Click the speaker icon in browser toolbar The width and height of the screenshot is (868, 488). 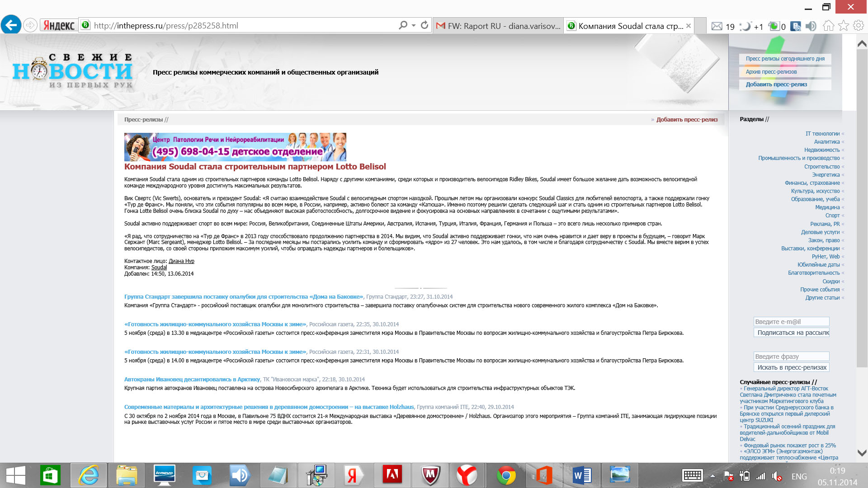[811, 26]
